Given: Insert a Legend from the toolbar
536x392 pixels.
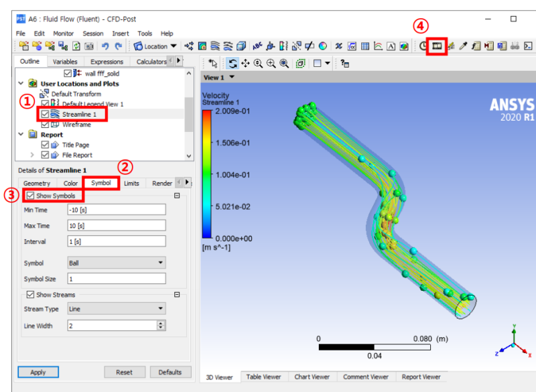Looking at the screenshot, I should pos(283,46).
